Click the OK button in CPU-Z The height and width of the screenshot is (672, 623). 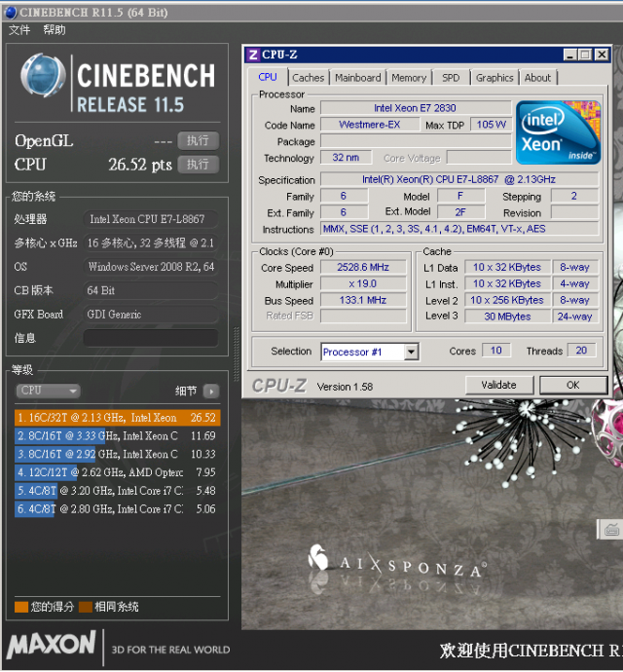pos(573,385)
